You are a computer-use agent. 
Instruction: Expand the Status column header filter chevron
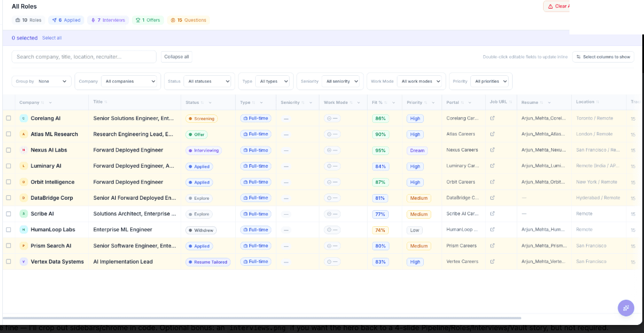point(210,102)
